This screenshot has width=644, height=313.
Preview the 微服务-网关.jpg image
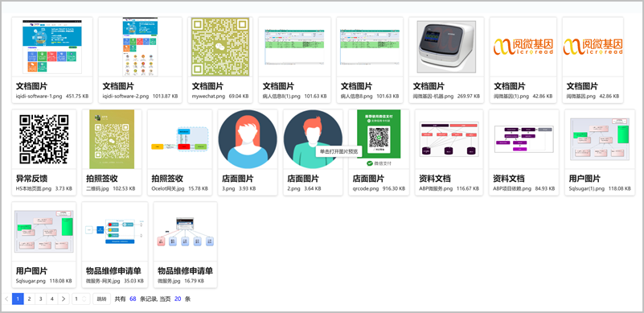click(115, 232)
